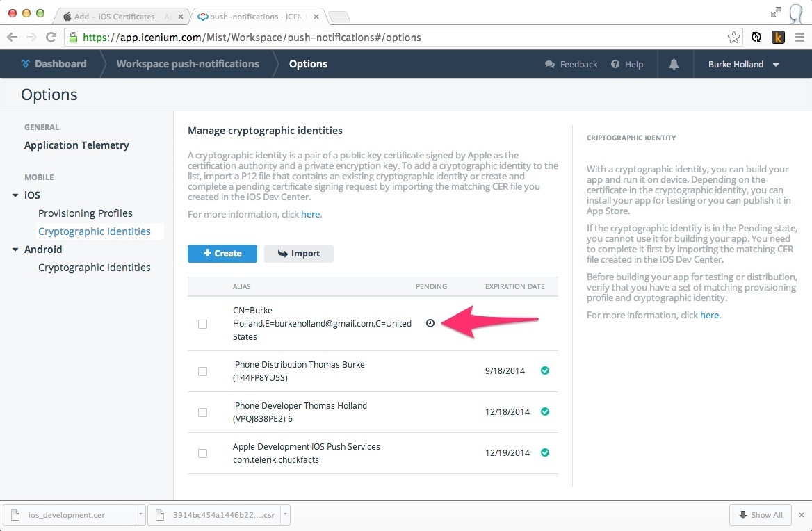
Task: Click the orange K extension icon
Action: (x=778, y=38)
